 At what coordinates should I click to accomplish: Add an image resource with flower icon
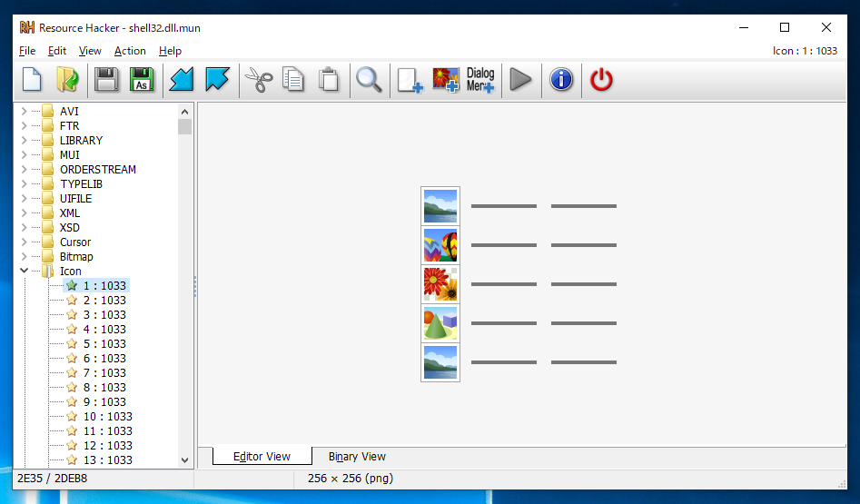click(445, 80)
